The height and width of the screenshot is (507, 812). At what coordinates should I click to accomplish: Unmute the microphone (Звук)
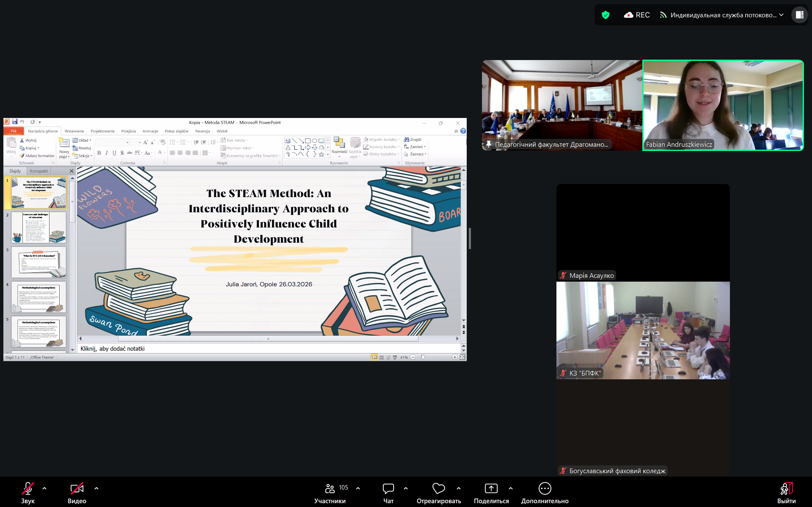(x=28, y=489)
